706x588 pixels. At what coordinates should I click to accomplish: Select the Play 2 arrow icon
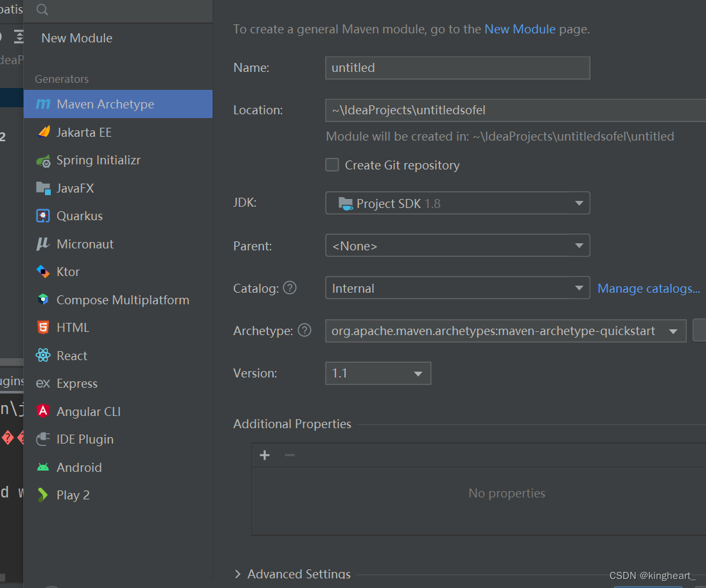pos(42,495)
